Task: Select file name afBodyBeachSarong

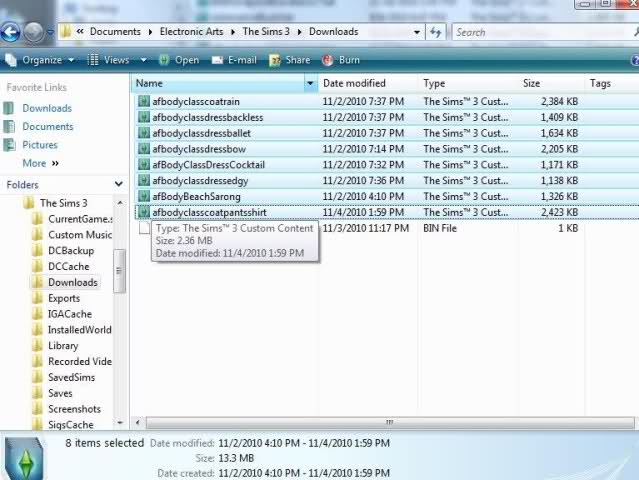Action: click(196, 197)
